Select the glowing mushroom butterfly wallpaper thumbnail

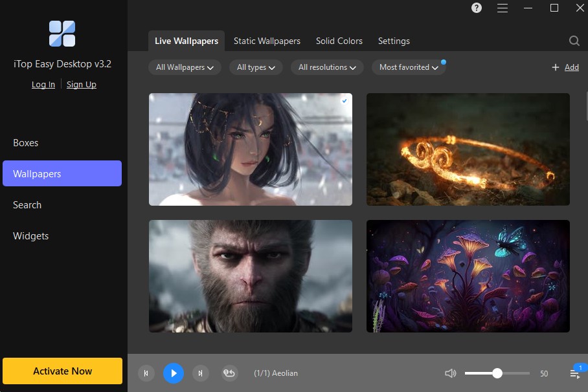click(468, 276)
